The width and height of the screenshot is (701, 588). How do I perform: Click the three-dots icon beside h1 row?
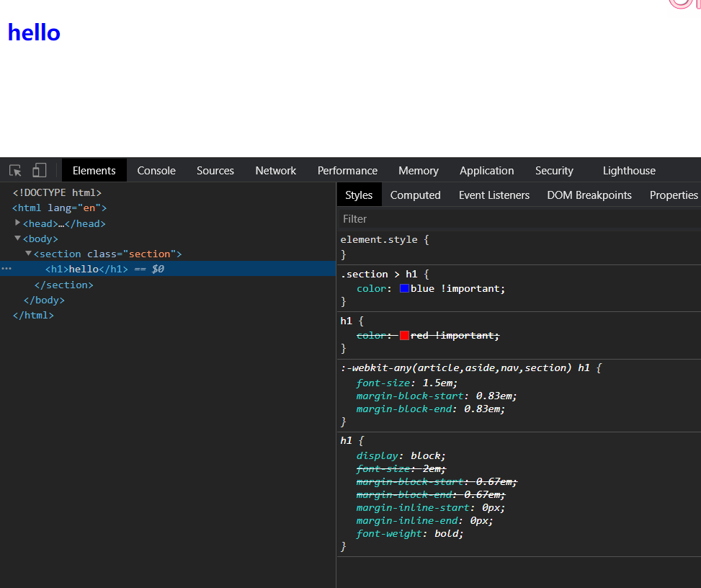pyautogui.click(x=6, y=269)
